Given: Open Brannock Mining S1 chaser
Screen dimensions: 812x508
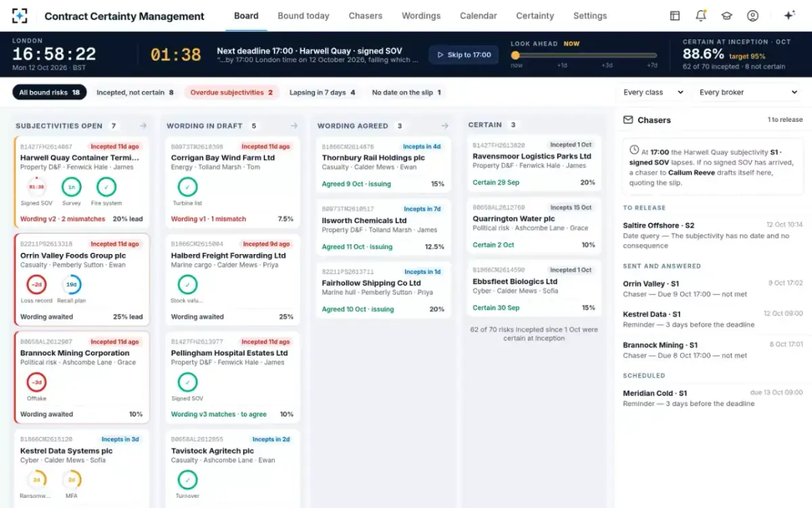Looking at the screenshot, I should [x=713, y=350].
